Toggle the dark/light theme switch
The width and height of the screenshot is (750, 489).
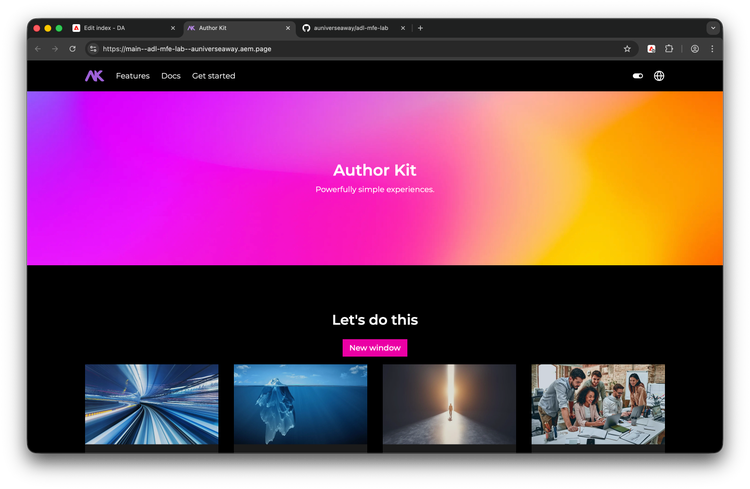638,76
